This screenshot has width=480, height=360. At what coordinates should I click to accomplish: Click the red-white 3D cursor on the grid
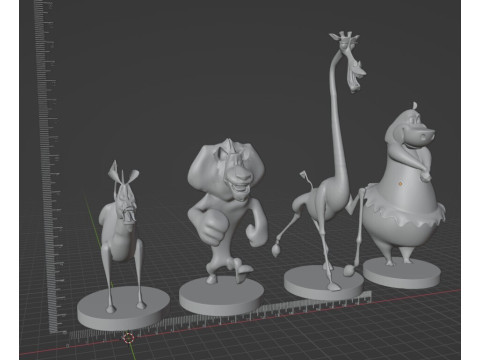coord(129,338)
